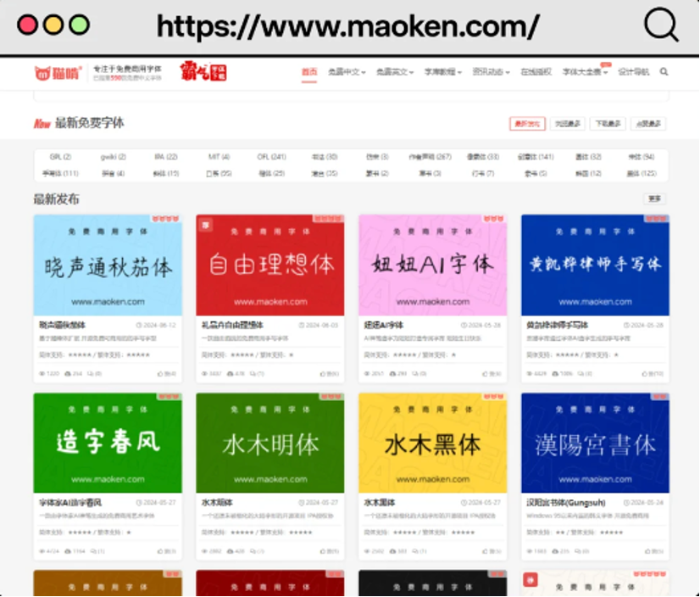Screen dimensions: 700x597
Task: Expand the 免费英文 navigation dropdown
Action: [x=395, y=71]
